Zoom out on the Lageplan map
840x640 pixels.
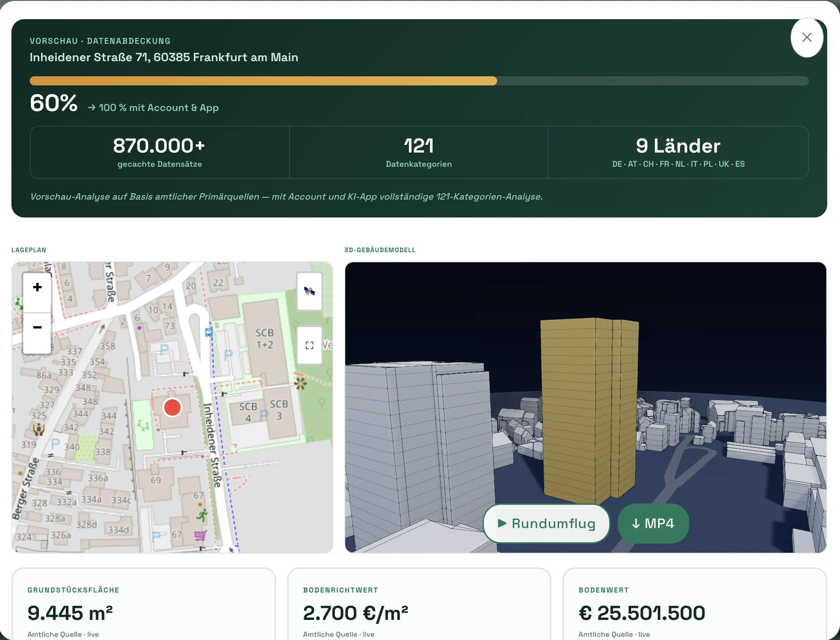pyautogui.click(x=37, y=328)
